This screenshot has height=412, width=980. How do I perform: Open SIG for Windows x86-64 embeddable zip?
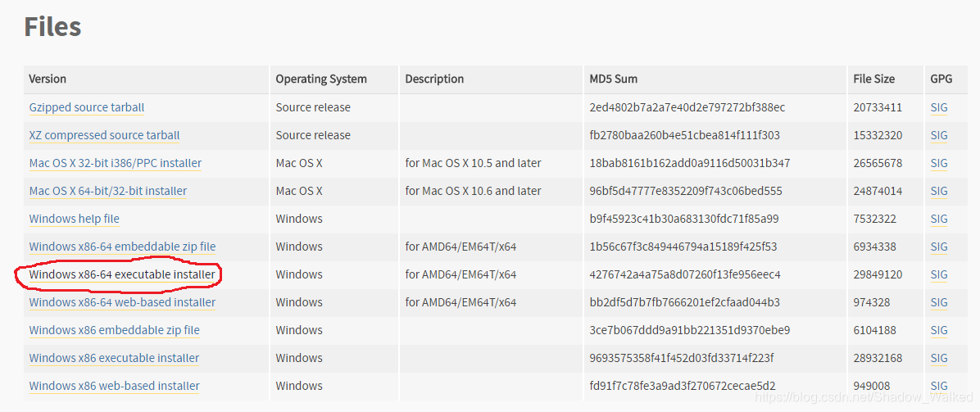[939, 247]
